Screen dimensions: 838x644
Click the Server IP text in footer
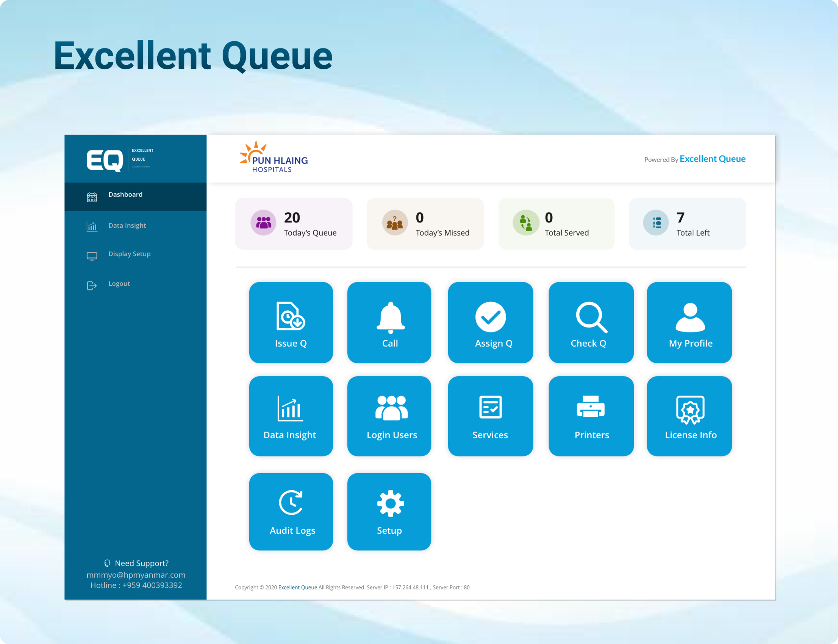tap(397, 587)
